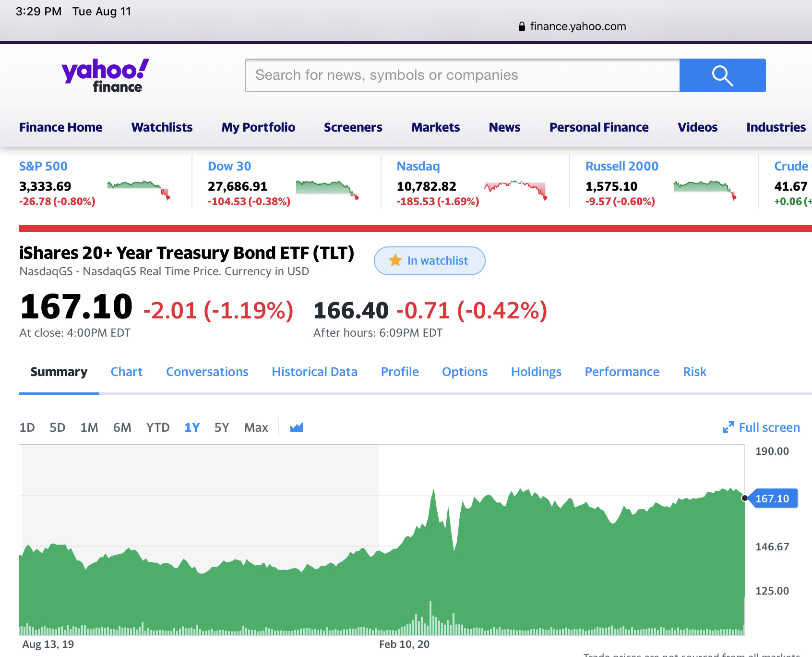Click the Feb 10, 20 axis date label
Image resolution: width=812 pixels, height=657 pixels.
tap(404, 645)
